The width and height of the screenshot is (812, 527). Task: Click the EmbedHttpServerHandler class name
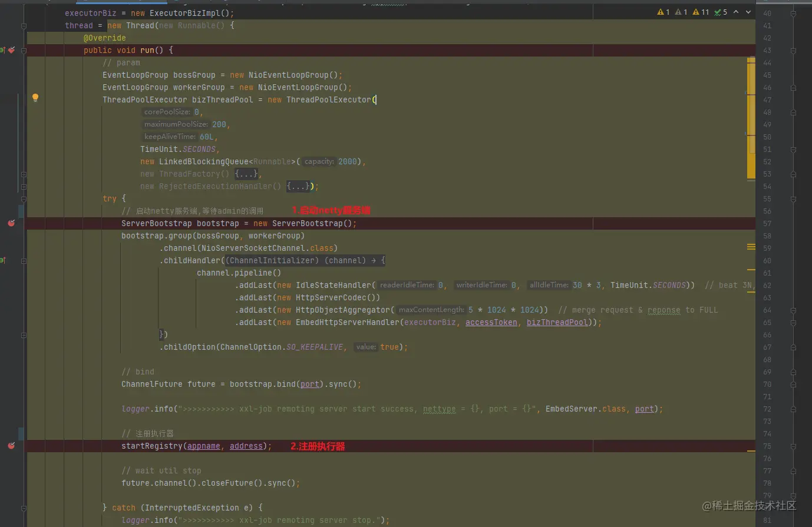(348, 322)
